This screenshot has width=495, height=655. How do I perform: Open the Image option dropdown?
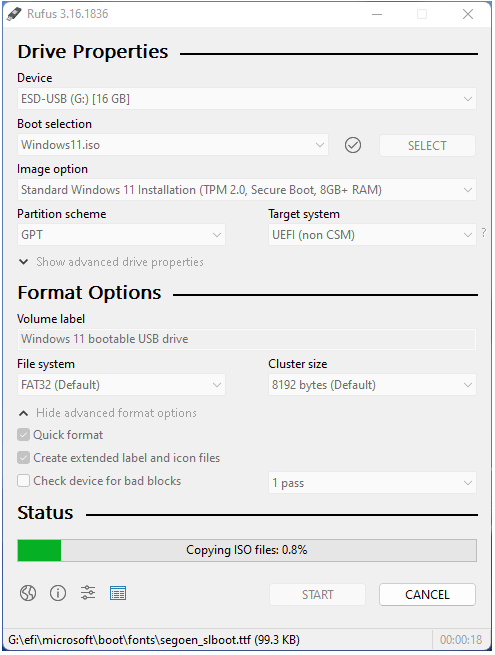click(x=246, y=190)
